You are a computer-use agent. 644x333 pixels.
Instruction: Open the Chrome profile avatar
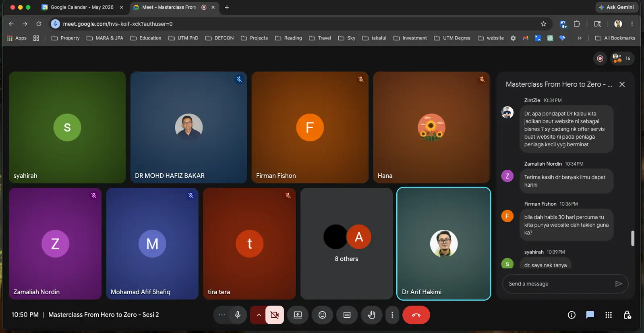point(618,24)
